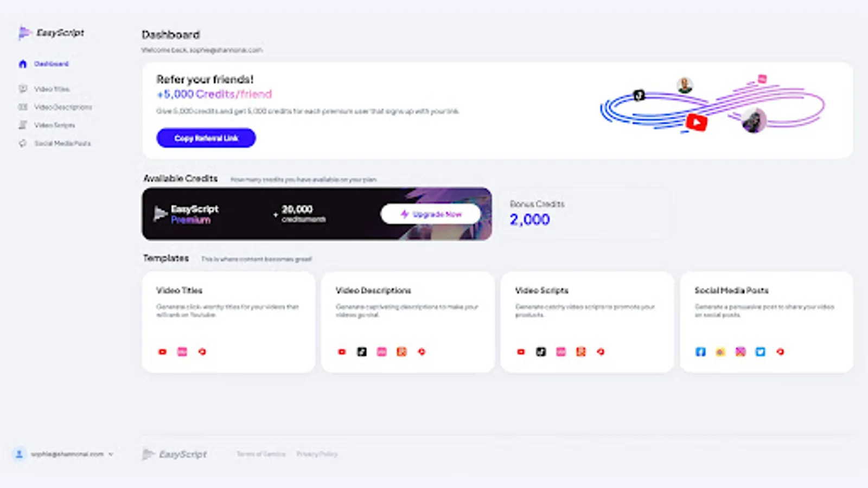The image size is (868, 488).
Task: Select the Video Titles sidebar icon
Action: (x=23, y=89)
